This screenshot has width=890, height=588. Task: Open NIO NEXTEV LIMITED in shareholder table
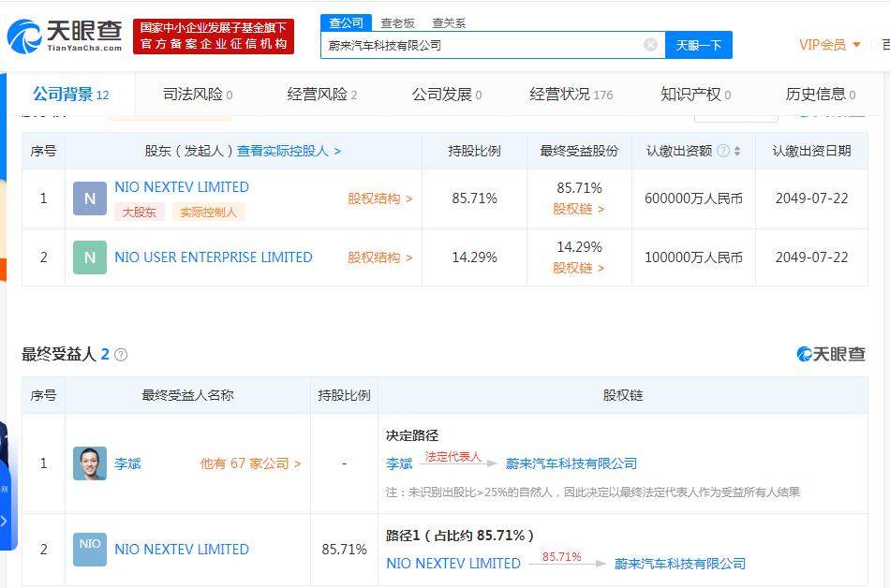click(x=182, y=187)
